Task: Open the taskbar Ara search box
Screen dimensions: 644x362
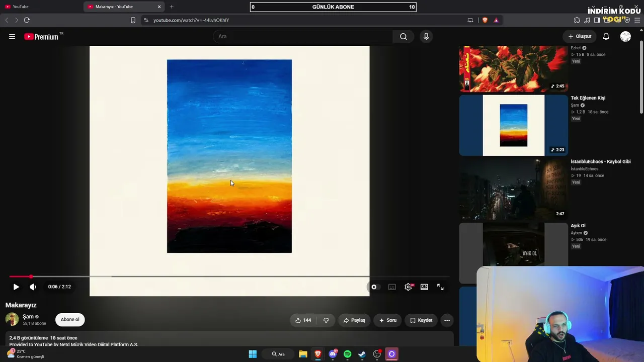Action: click(x=278, y=354)
